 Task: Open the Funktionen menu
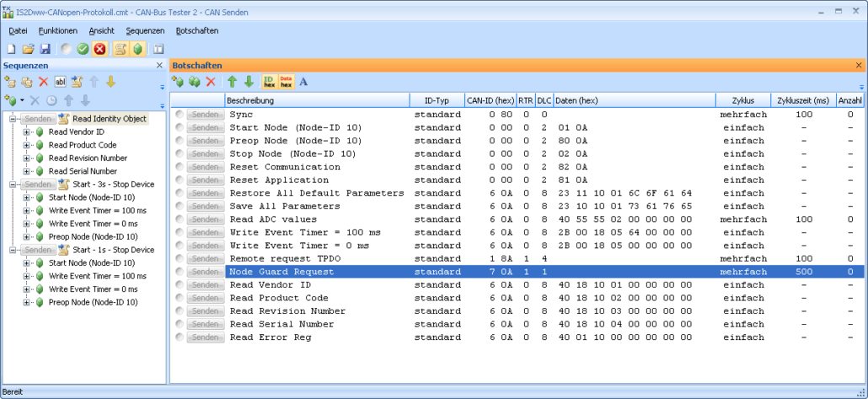[57, 30]
